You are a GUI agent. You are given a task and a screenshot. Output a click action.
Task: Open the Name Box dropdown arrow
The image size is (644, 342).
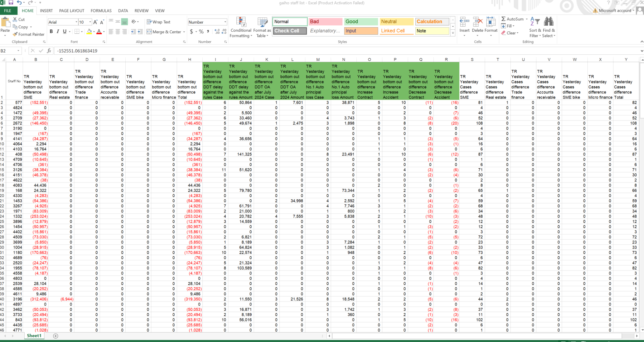coord(18,51)
